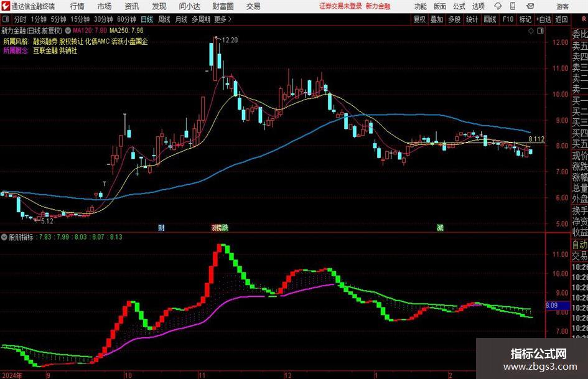Click the 统计 statistics button
The width and height of the screenshot is (588, 379).
point(472,19)
